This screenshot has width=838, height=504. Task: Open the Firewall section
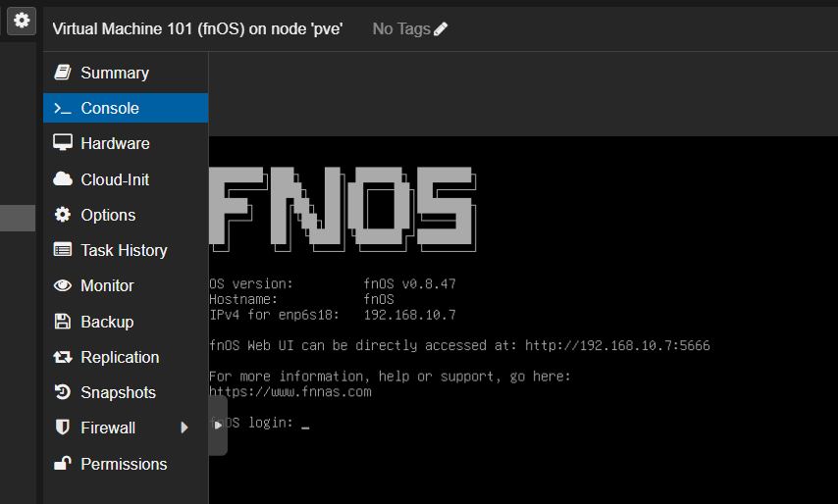(126, 428)
